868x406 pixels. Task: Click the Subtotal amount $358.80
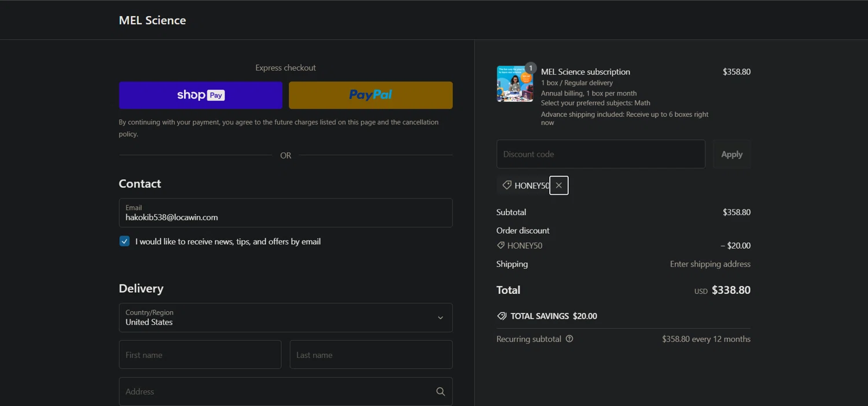point(737,212)
